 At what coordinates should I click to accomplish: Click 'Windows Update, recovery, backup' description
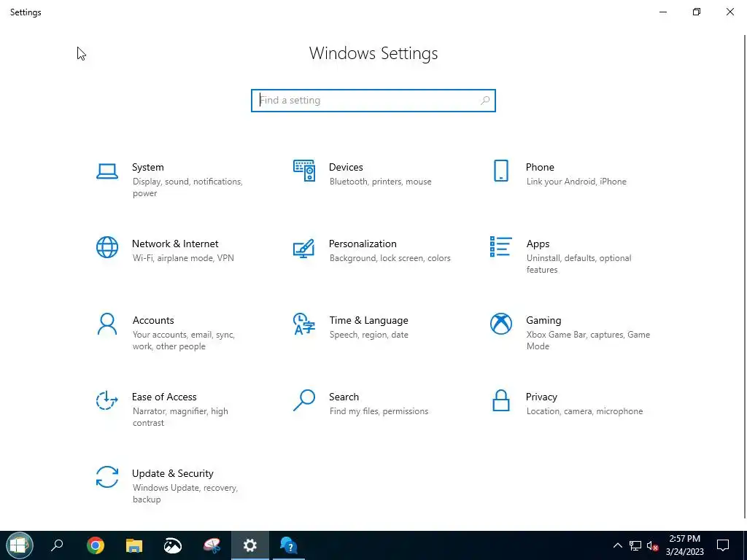point(185,494)
